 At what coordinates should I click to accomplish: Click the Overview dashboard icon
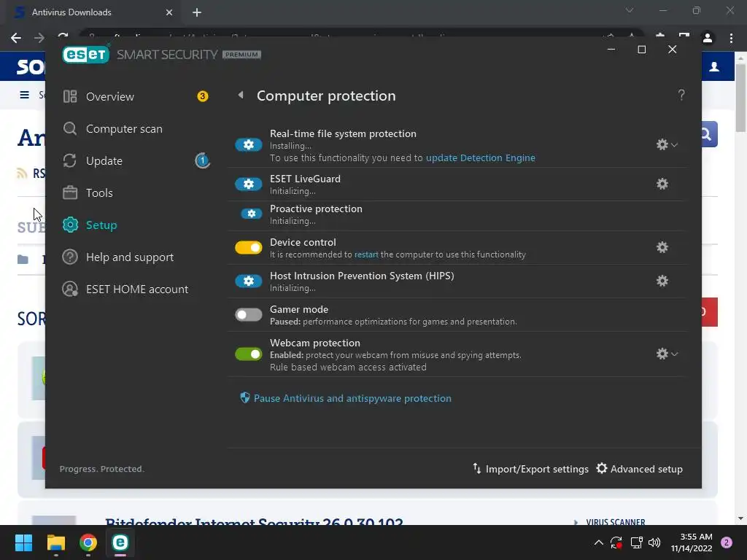pos(70,97)
